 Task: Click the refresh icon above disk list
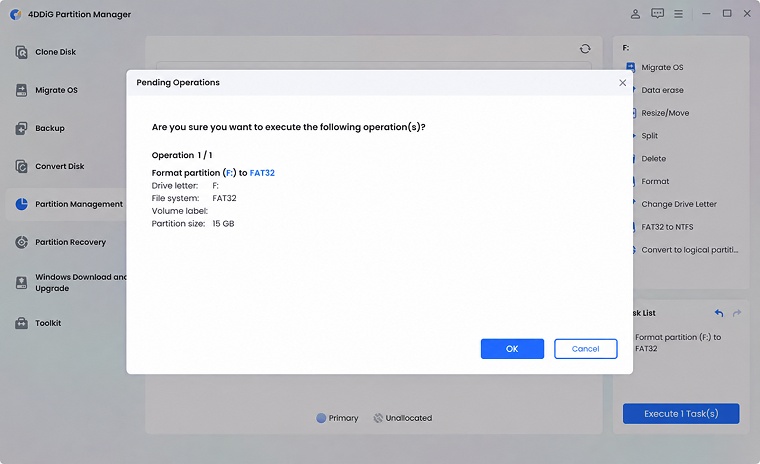585,48
